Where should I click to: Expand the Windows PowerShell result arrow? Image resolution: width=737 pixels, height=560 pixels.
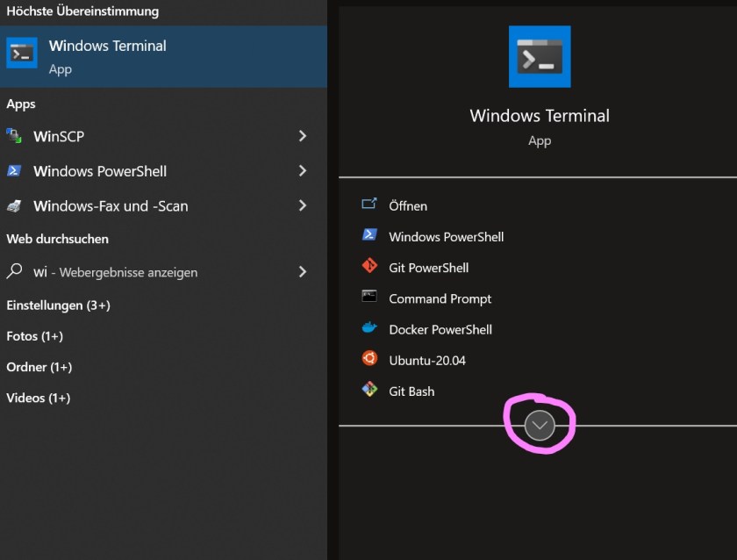[303, 171]
